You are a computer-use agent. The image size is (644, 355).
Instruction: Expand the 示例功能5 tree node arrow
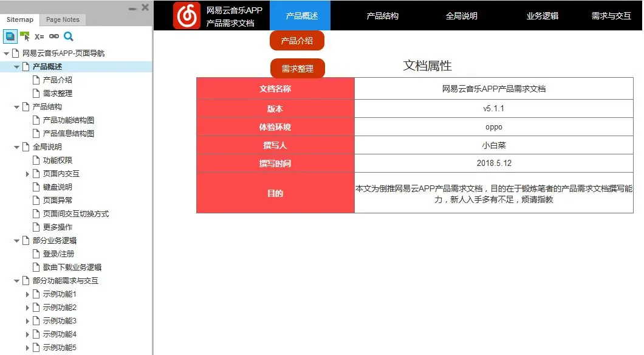27,348
